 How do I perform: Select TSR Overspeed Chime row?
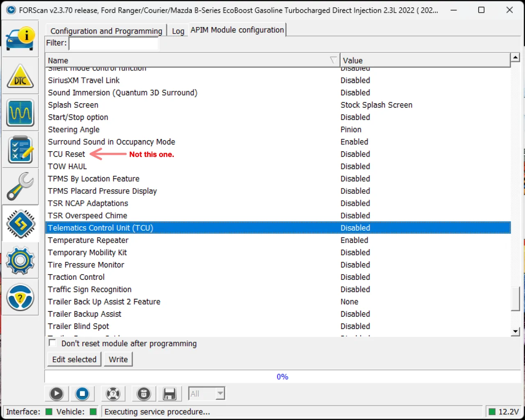[x=278, y=216]
